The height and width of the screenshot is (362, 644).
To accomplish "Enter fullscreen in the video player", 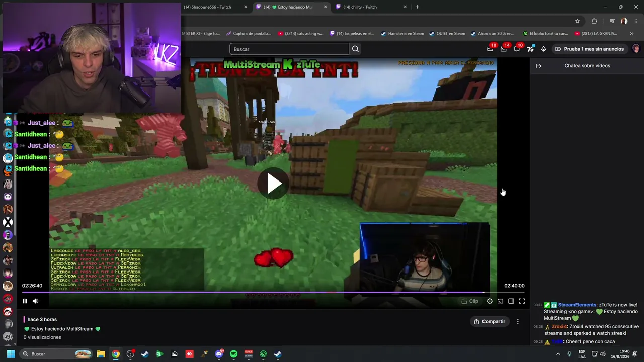I will tap(522, 301).
